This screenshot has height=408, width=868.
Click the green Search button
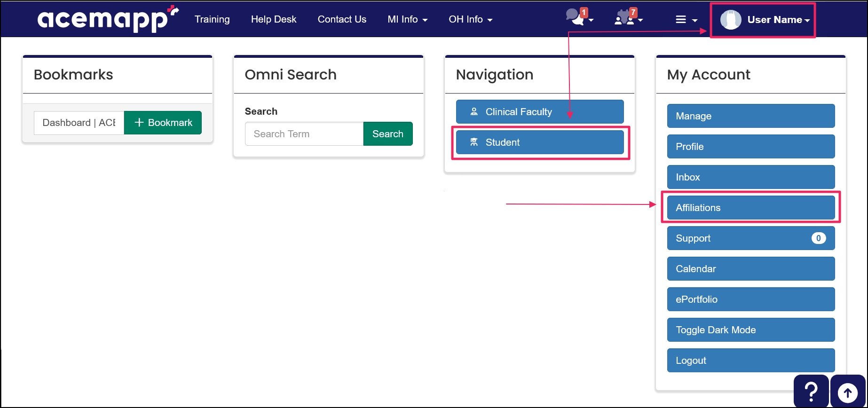coord(388,134)
